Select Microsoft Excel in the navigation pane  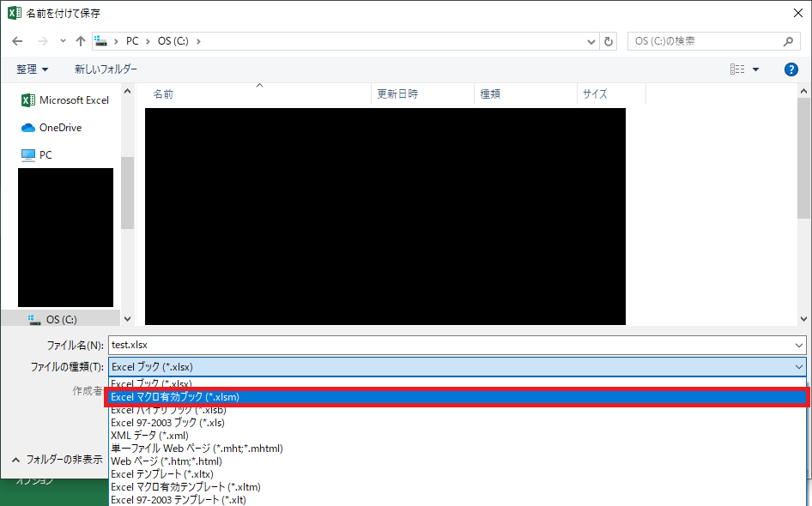point(65,100)
